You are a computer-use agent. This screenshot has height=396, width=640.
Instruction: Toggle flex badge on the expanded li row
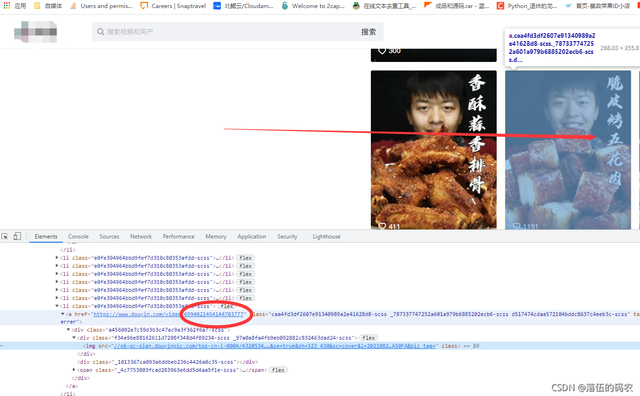227,306
